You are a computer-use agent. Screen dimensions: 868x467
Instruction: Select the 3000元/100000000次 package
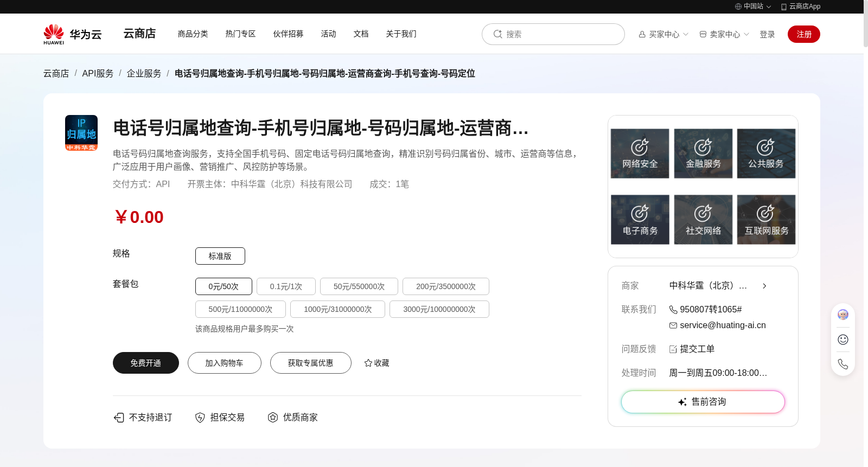pyautogui.click(x=439, y=309)
